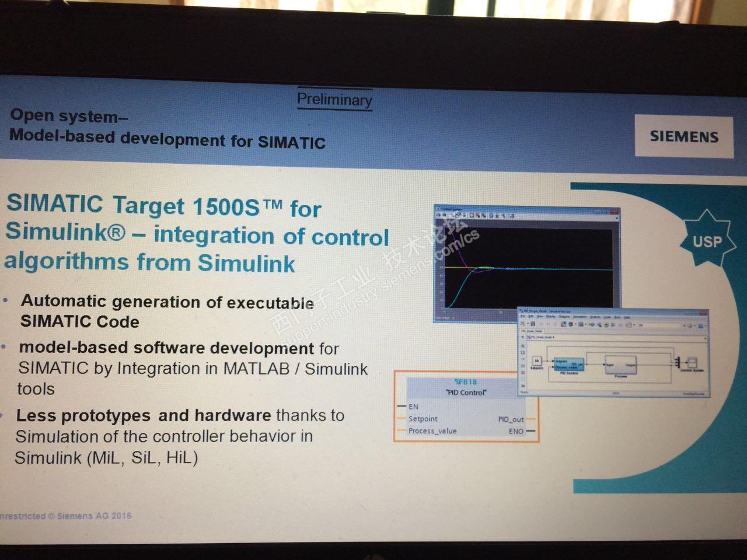Image resolution: width=747 pixels, height=560 pixels.
Task: Open the scope plot screenshot thumbnail
Action: click(527, 264)
